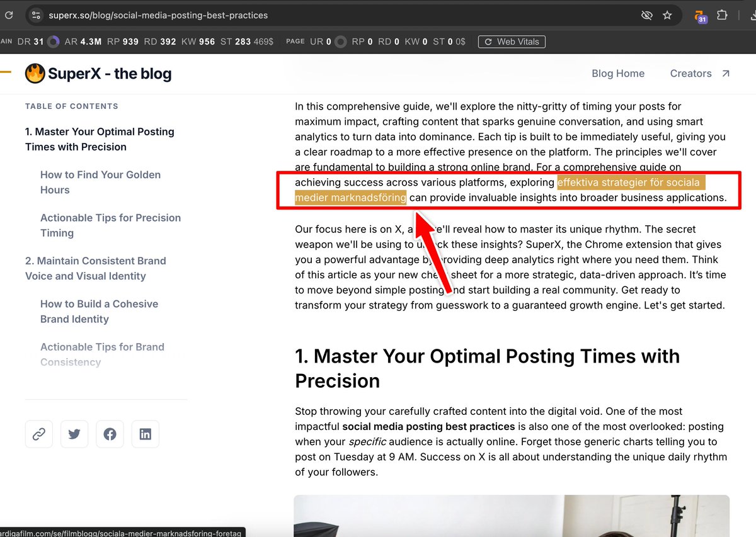Toggle the hidden-eye privacy icon in address bar
Image resolution: width=756 pixels, height=537 pixels.
(646, 14)
